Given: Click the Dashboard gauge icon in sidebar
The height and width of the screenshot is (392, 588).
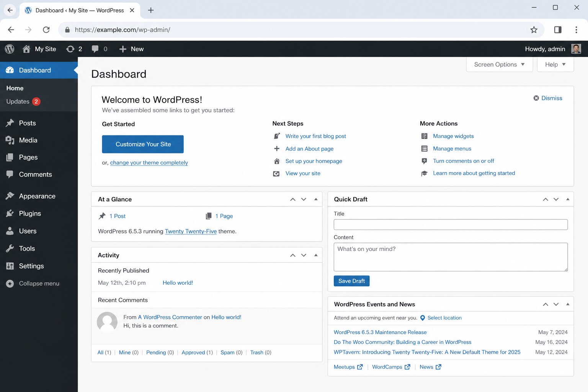Looking at the screenshot, I should [10, 70].
